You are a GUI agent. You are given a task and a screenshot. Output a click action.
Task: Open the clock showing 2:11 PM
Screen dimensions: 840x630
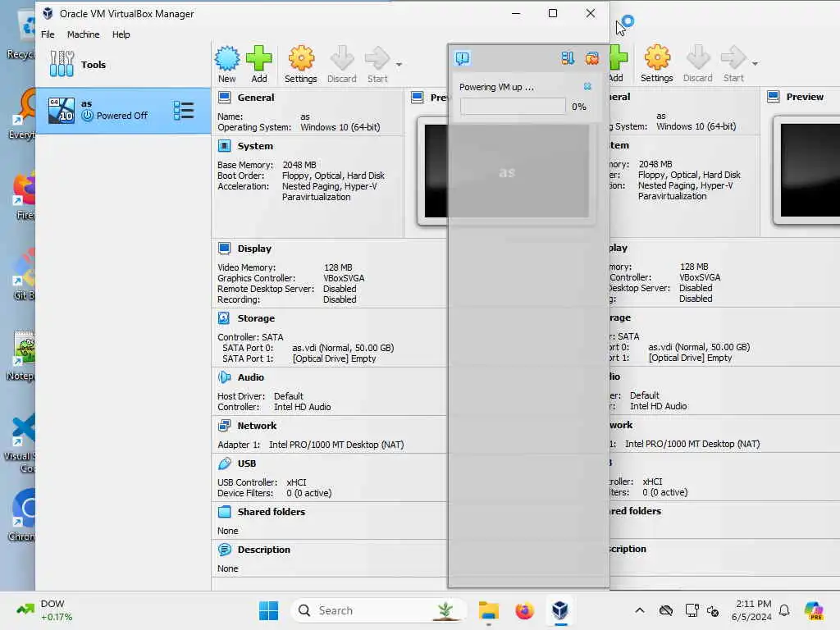(751, 610)
